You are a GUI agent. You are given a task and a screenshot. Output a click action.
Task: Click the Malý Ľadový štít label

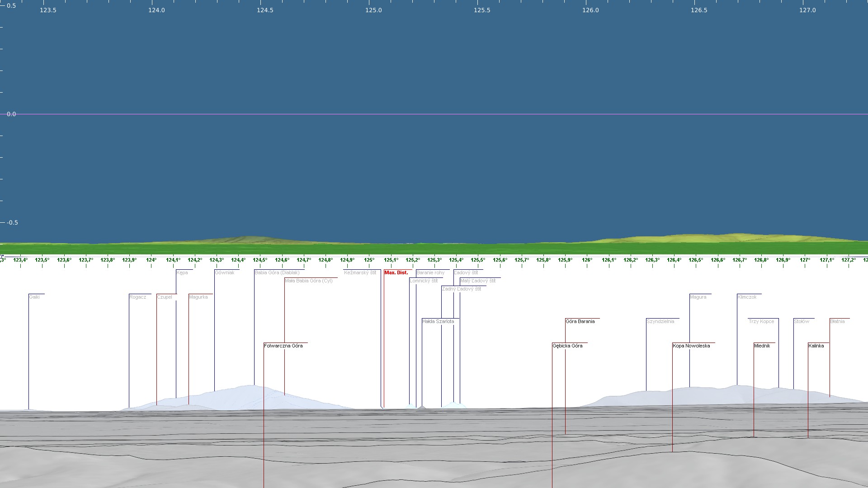(478, 281)
